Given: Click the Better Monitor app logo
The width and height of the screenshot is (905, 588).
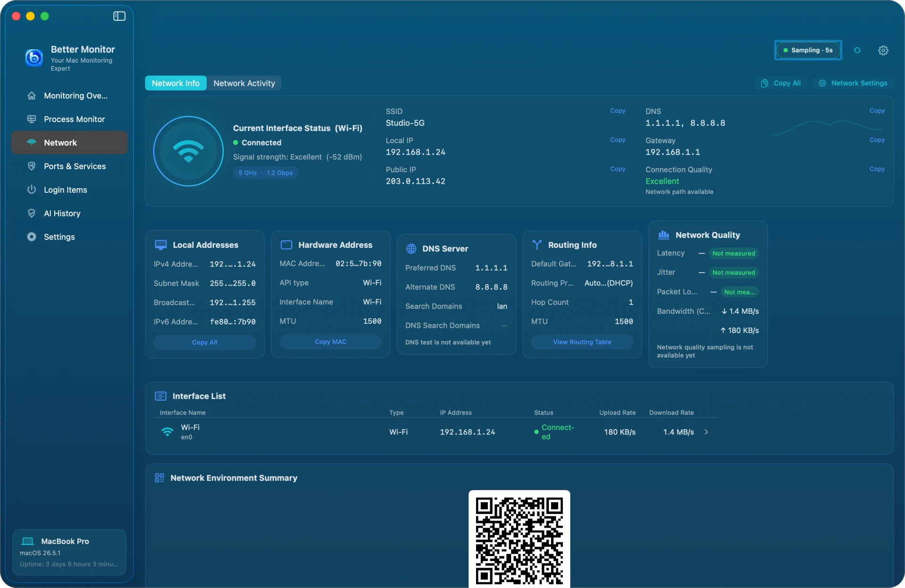Looking at the screenshot, I should click(x=34, y=58).
